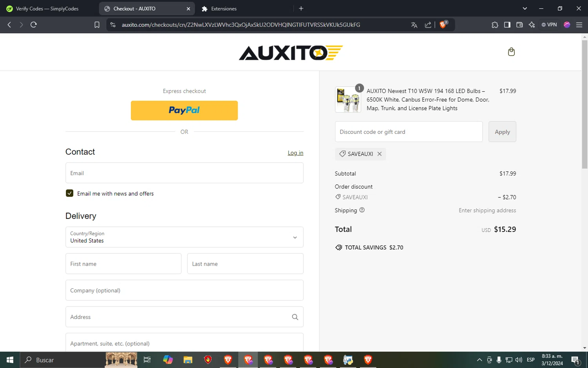Viewport: 588px width, 368px height.
Task: Close the Checkout - AUXITO tab
Action: (188, 9)
